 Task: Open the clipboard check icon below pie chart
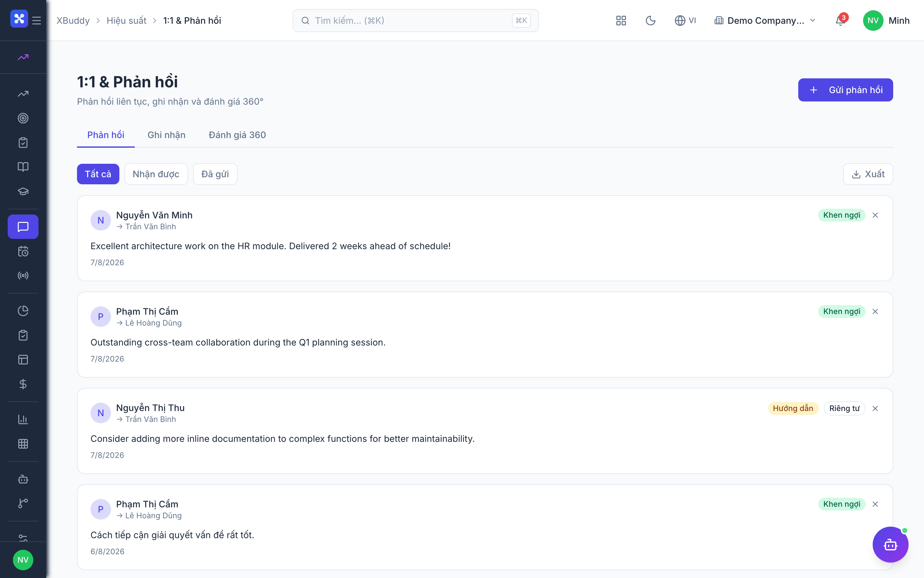pos(23,335)
